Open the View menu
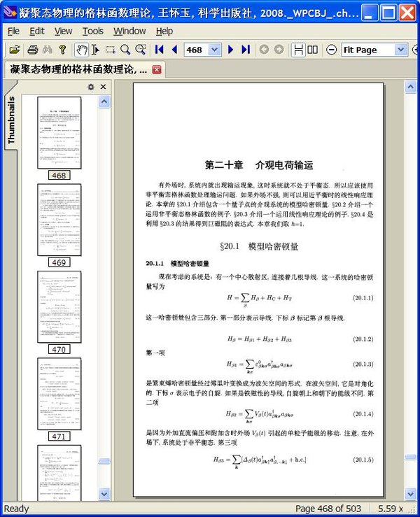The height and width of the screenshot is (517, 420). (63, 31)
